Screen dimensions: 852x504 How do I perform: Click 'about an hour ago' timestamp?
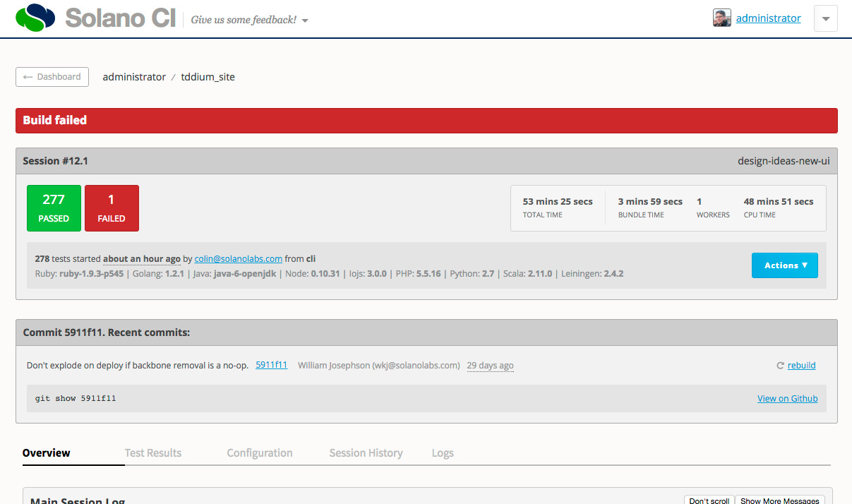pos(142,259)
